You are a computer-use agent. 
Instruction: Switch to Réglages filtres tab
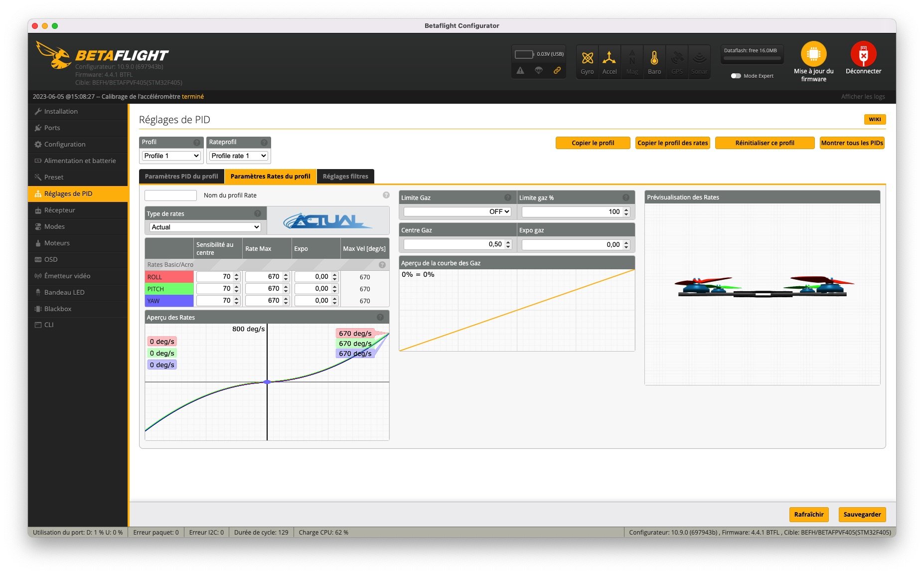pos(345,176)
